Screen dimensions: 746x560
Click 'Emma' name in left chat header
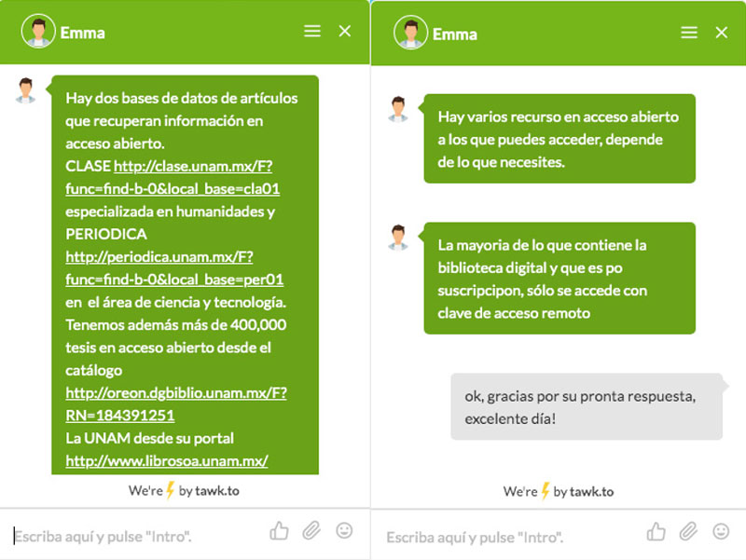click(82, 33)
